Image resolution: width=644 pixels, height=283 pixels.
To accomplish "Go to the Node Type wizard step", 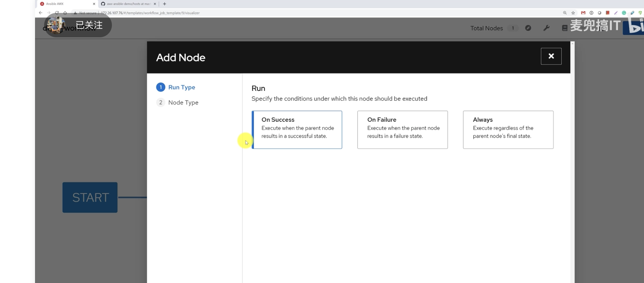I will coord(183,103).
